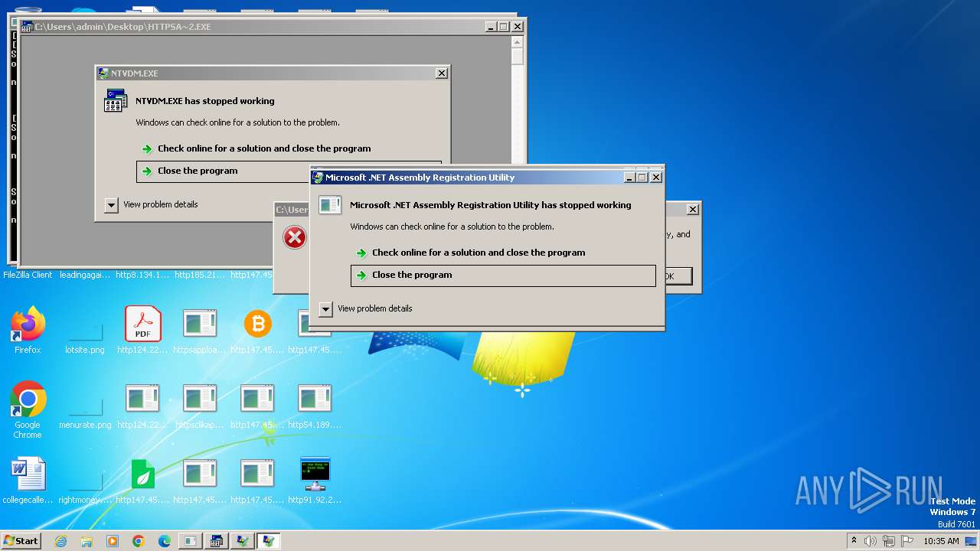Close the error message box behind .NET dialog

[x=693, y=209]
